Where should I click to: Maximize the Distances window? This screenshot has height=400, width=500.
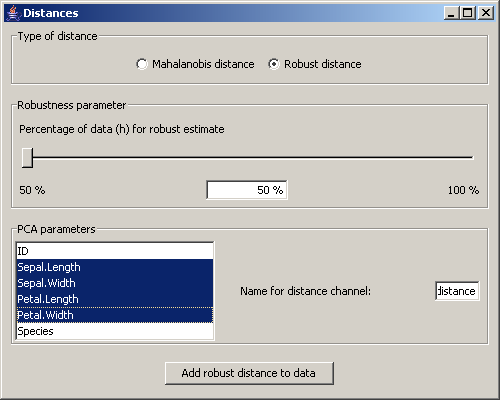click(x=468, y=13)
